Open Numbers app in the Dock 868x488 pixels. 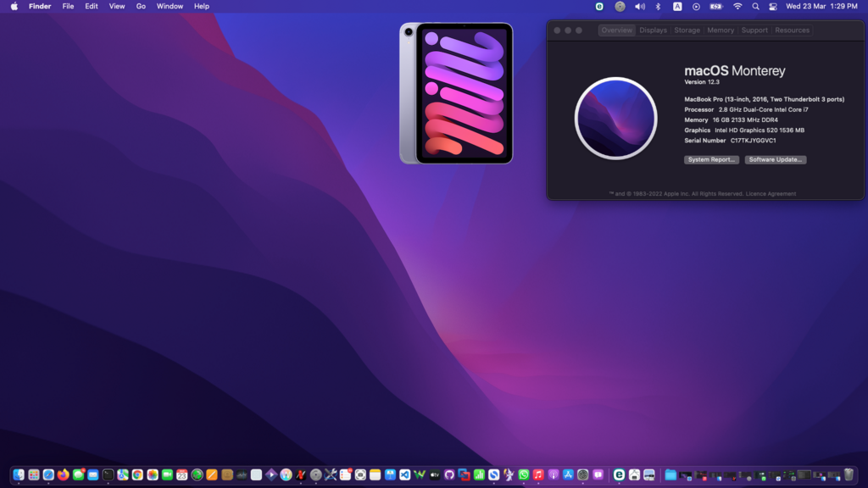click(x=480, y=474)
